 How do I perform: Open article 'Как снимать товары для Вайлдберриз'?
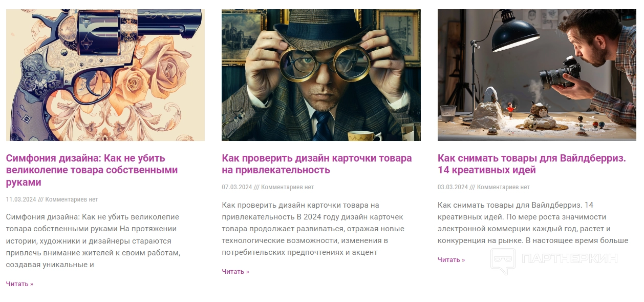point(532,164)
